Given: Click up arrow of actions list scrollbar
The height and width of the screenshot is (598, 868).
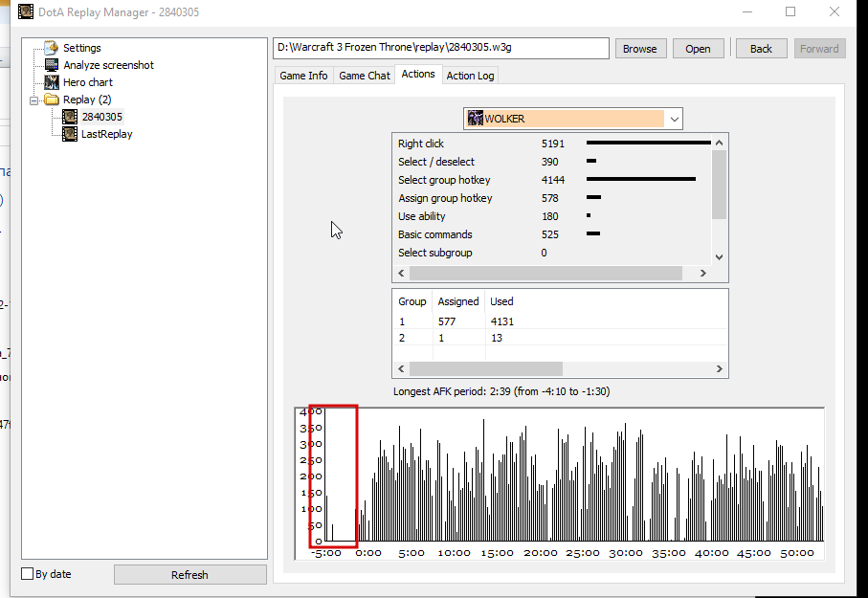Looking at the screenshot, I should point(719,143).
